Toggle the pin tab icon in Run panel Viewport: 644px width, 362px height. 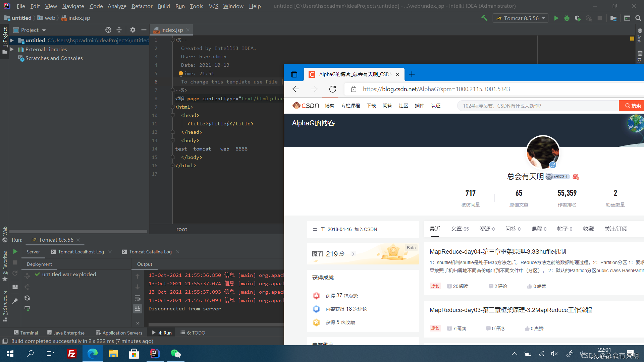click(x=15, y=301)
